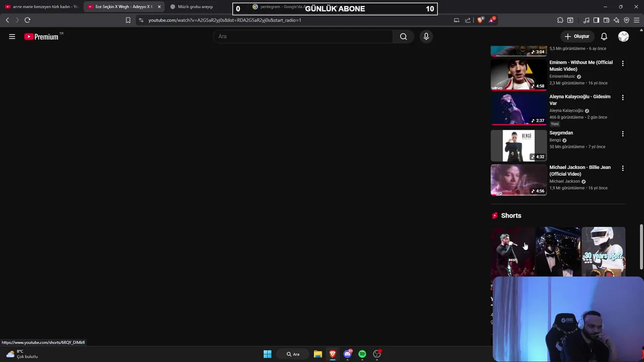644x362 pixels.
Task: Open File Explorer from the taskbar
Action: coord(318,354)
